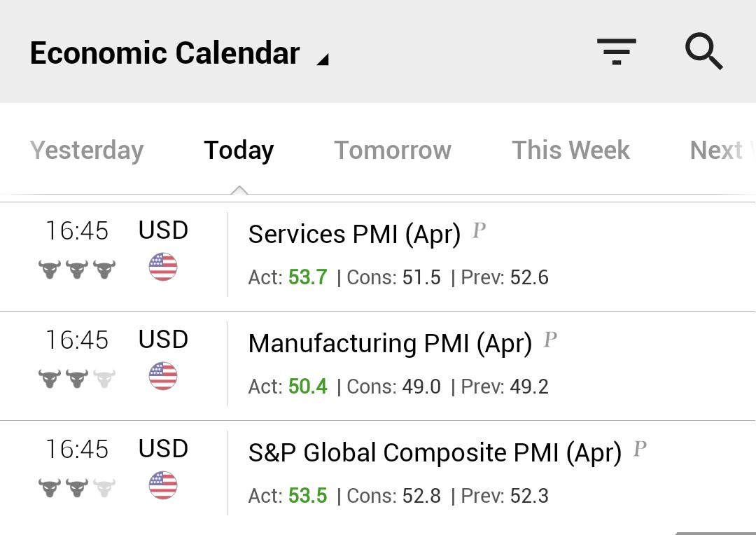Click preliminary 'P' marker on Services PMI

479,230
